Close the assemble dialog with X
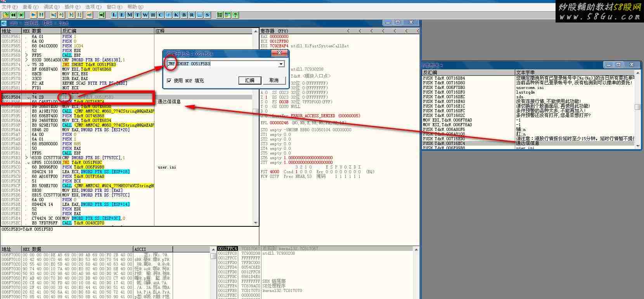The width and height of the screenshot is (644, 299). (279, 53)
